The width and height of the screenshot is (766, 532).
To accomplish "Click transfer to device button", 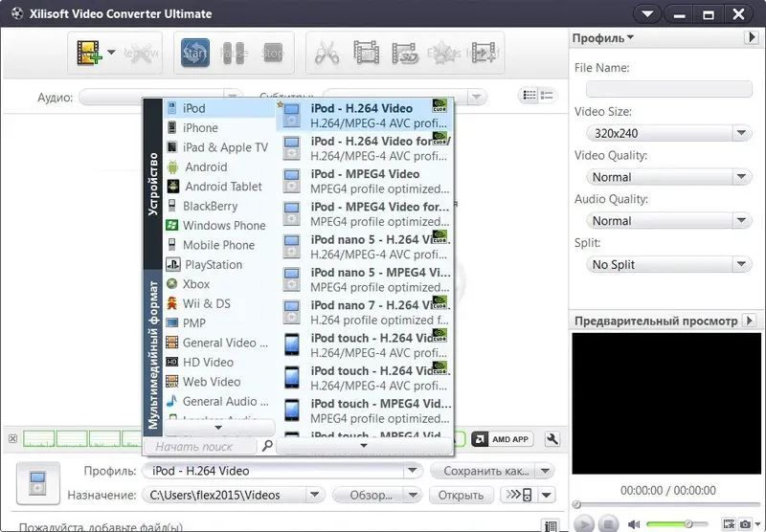I will 519,495.
